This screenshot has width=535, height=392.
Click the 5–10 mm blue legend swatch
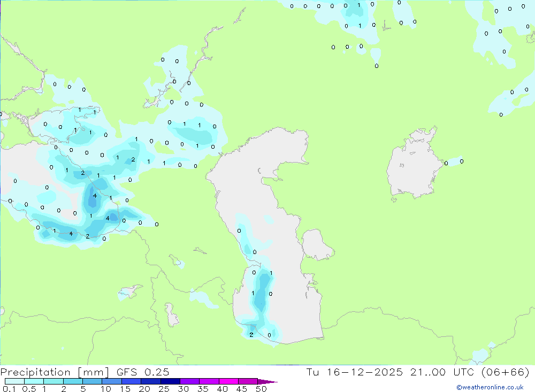coord(93,381)
